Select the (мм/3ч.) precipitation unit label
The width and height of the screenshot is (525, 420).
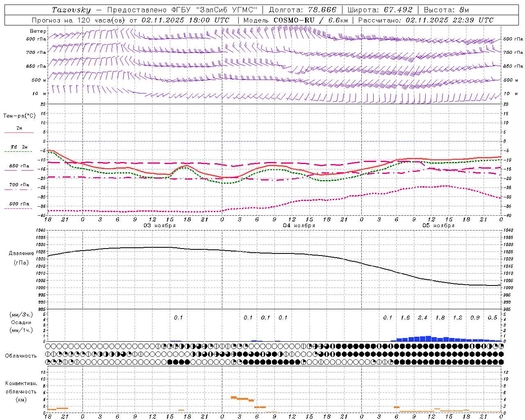(21, 315)
